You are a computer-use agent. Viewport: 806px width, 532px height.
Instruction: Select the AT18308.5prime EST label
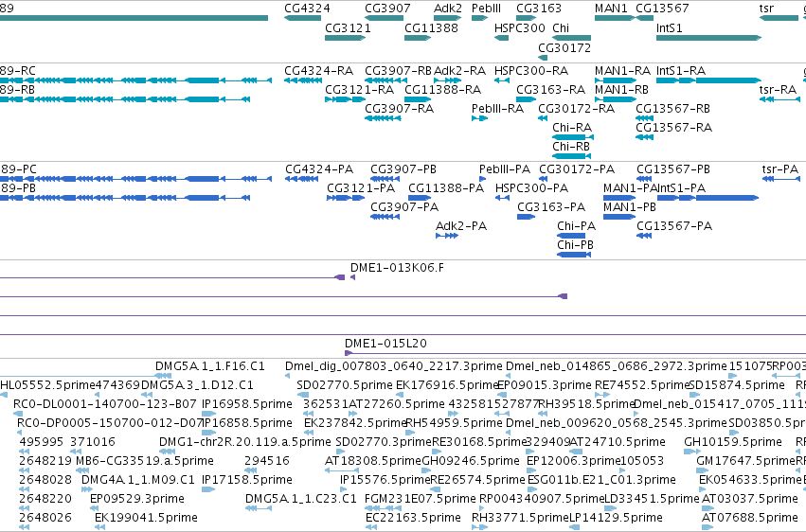coord(373,462)
